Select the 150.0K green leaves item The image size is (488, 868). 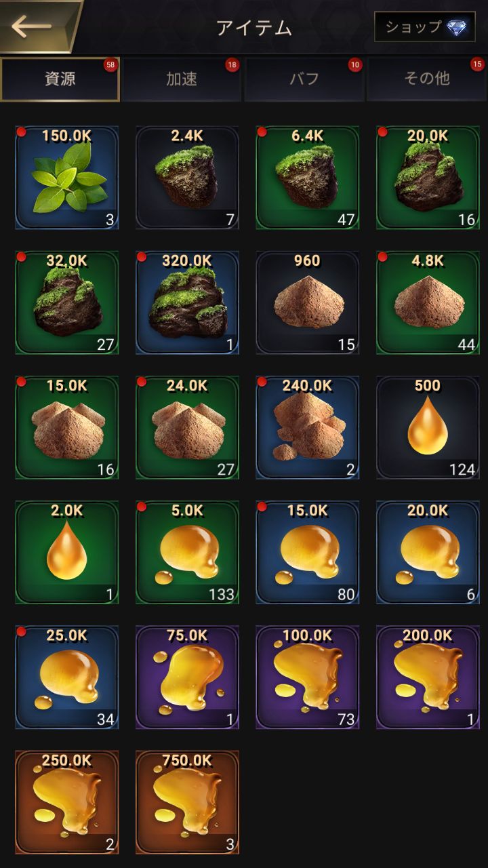[67, 178]
